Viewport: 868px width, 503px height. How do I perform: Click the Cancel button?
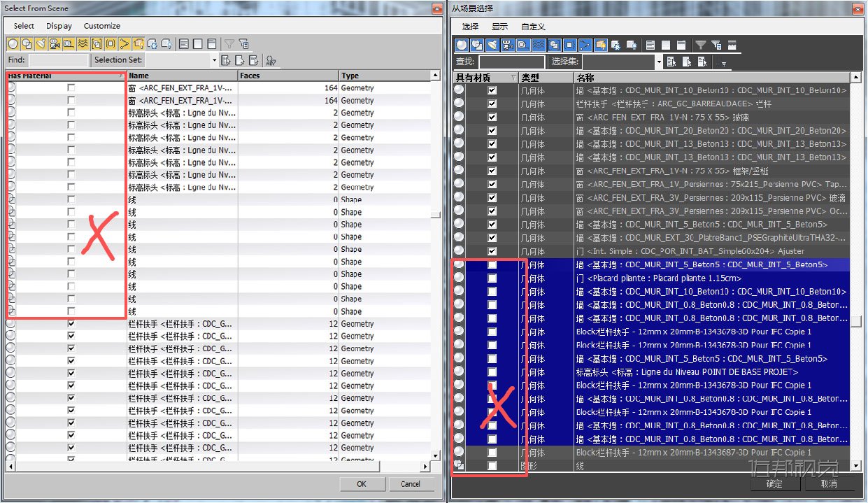pyautogui.click(x=411, y=483)
